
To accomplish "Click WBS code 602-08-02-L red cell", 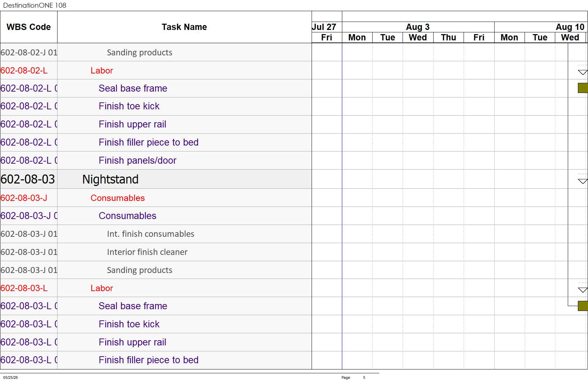I will [29, 70].
